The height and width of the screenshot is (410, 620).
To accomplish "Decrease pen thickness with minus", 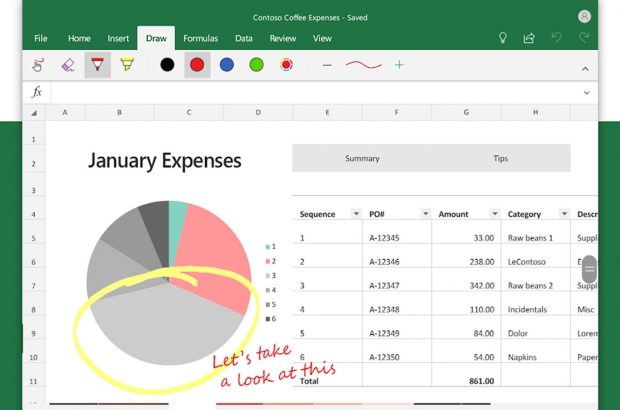I will pyautogui.click(x=327, y=65).
